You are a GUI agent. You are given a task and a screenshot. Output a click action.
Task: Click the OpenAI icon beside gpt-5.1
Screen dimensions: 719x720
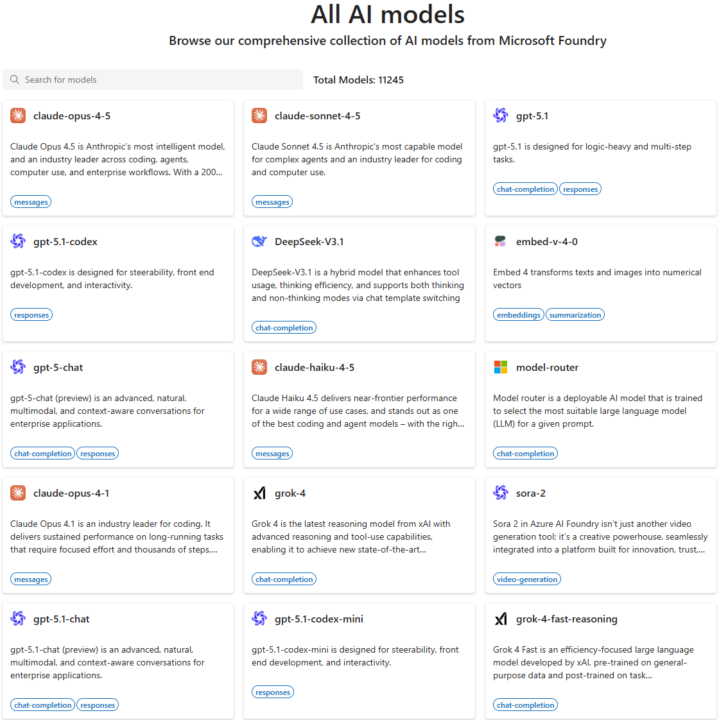(501, 116)
